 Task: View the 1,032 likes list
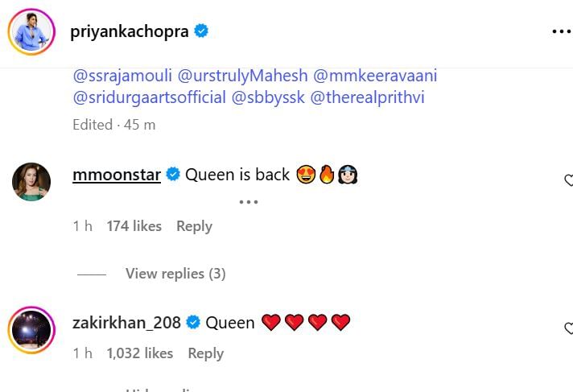[139, 353]
